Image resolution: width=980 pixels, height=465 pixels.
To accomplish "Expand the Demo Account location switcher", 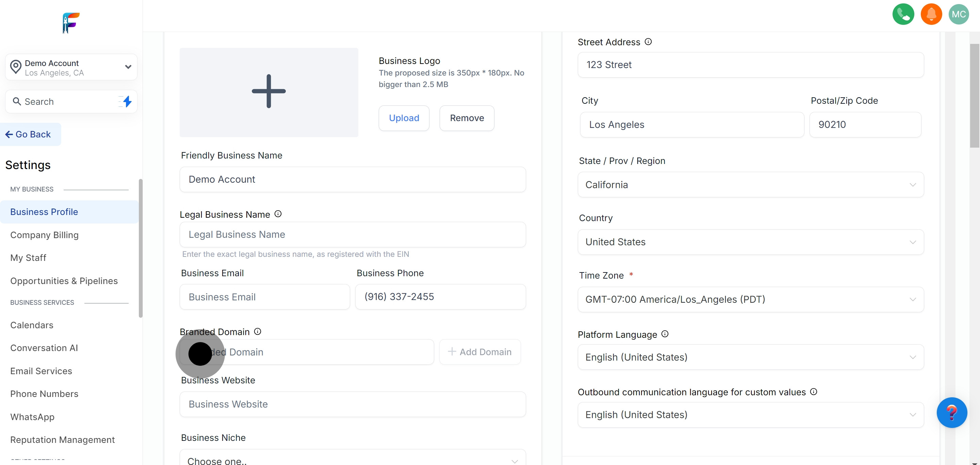I will [x=71, y=67].
